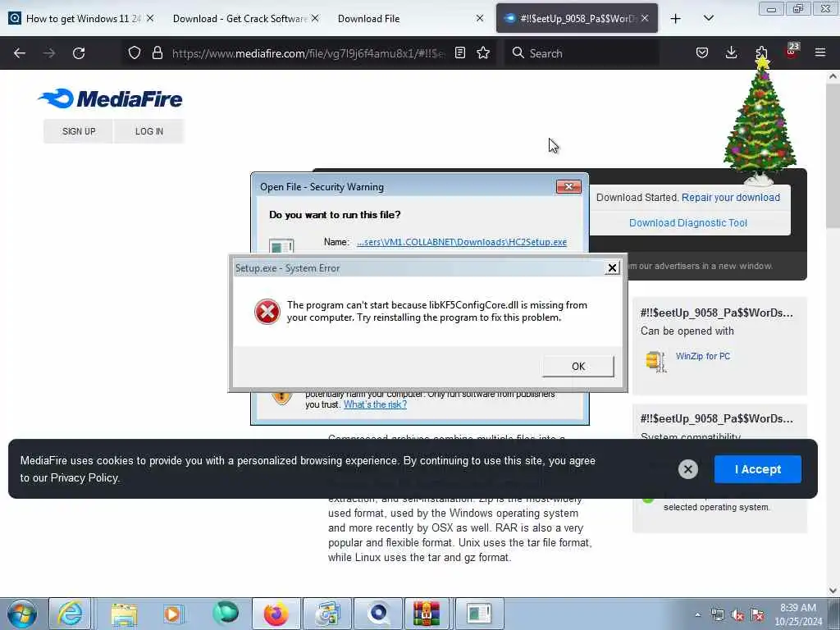This screenshot has width=840, height=630.
Task: Open the green globe app on taskbar
Action: [226, 614]
